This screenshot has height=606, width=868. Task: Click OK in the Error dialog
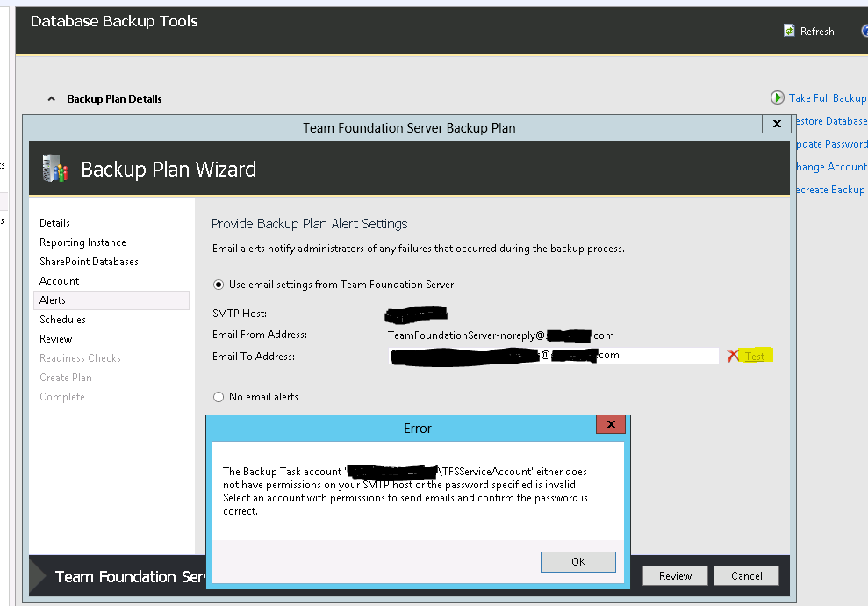pyautogui.click(x=577, y=562)
